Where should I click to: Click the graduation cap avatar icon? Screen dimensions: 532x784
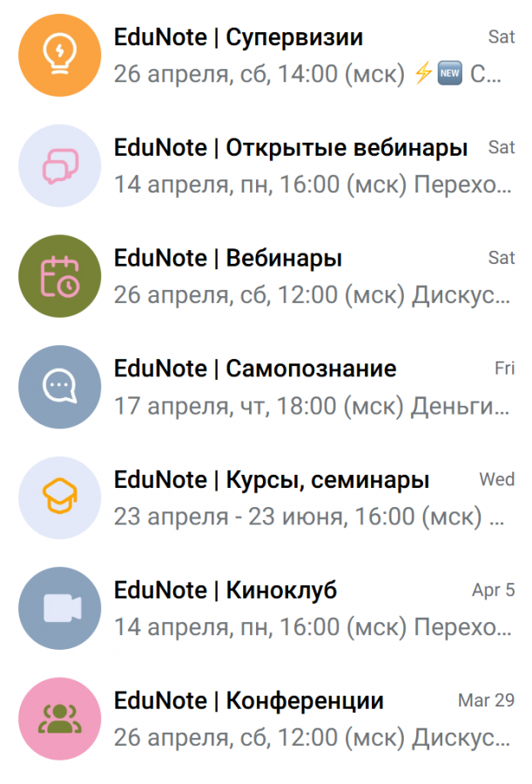coord(59,497)
